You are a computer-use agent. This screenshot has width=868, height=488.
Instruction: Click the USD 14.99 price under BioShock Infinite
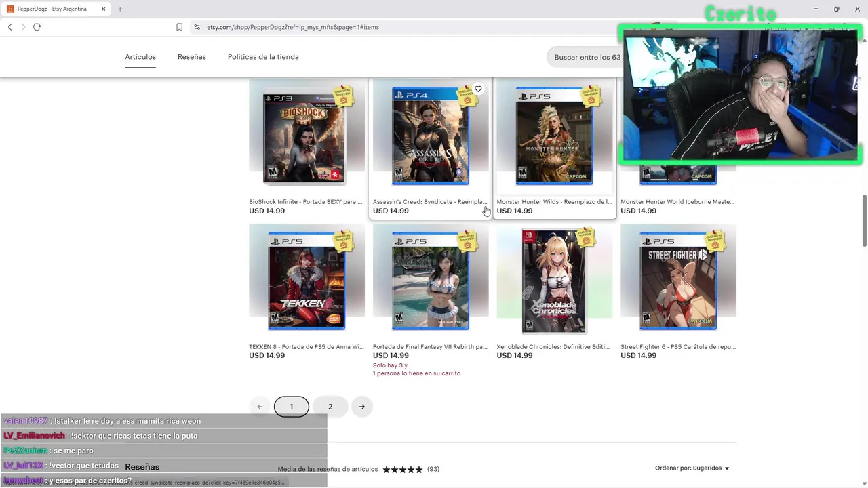pos(267,211)
